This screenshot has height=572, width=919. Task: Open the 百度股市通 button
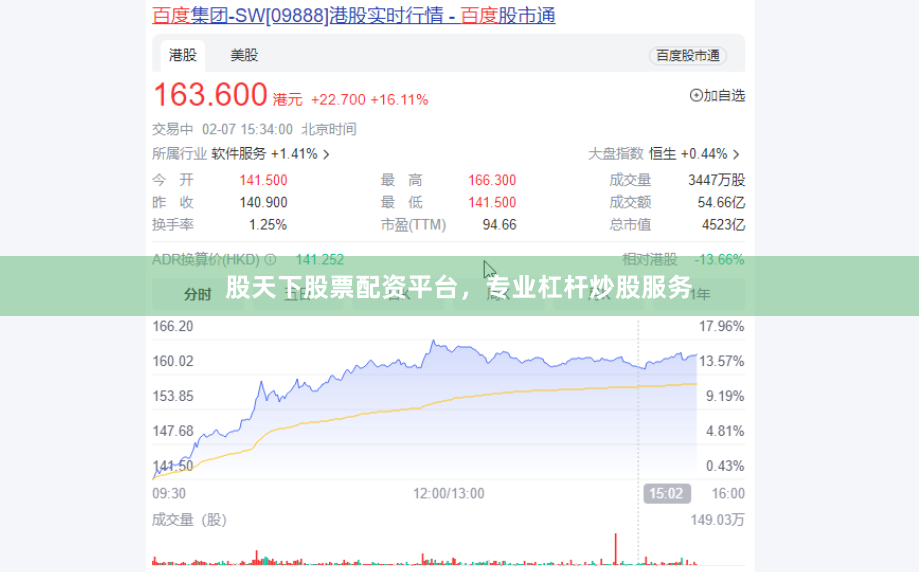(687, 56)
